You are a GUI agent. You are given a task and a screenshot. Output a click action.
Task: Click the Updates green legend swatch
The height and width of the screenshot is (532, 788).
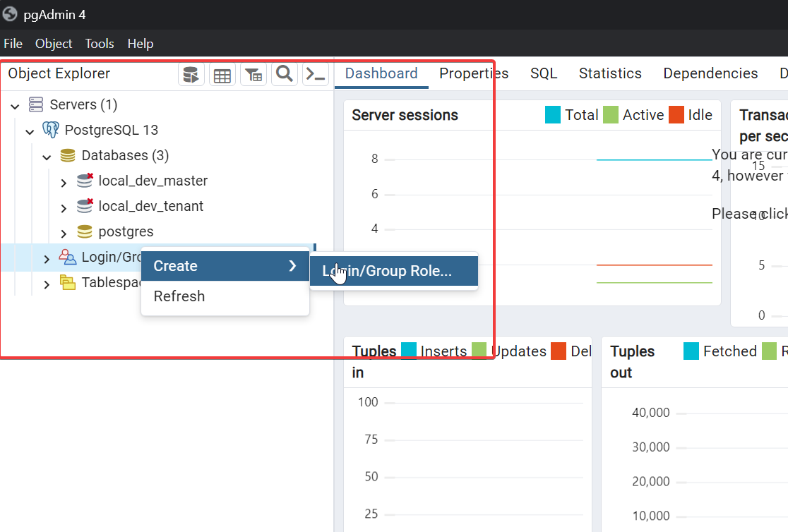point(479,351)
